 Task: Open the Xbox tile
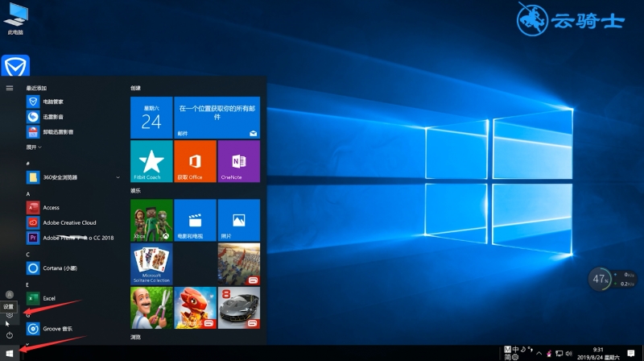coord(151,220)
